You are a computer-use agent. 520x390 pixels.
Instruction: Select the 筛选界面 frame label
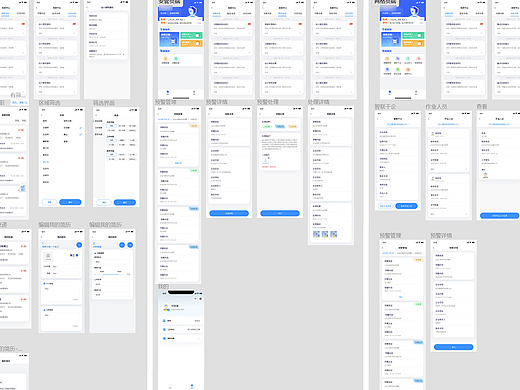pos(104,103)
